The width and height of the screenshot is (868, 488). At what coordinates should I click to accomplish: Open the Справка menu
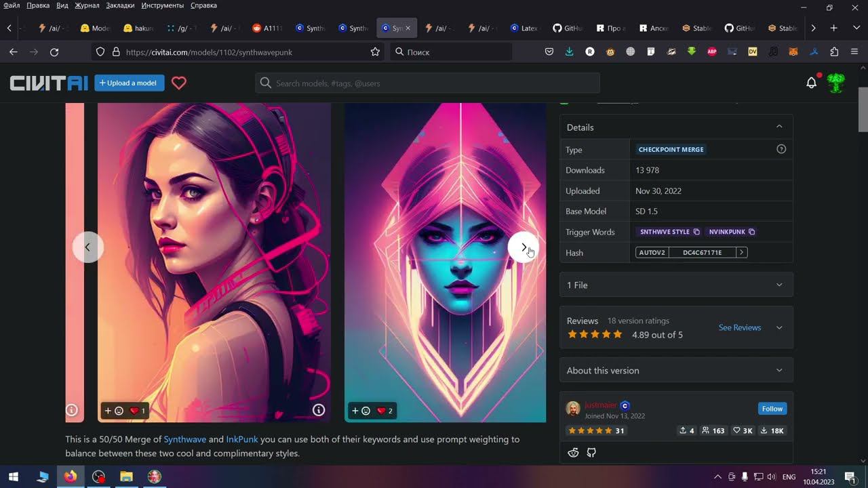pos(203,5)
